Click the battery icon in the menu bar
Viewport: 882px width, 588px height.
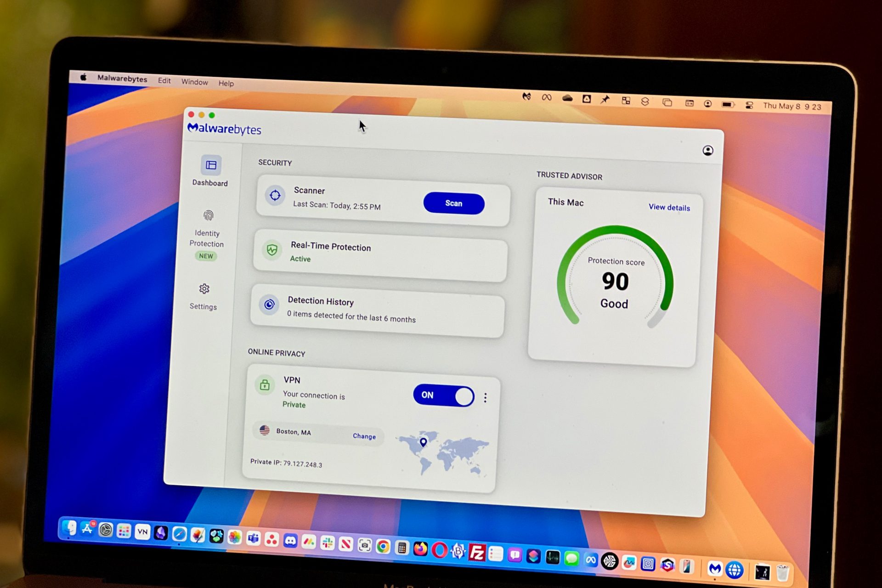click(728, 104)
